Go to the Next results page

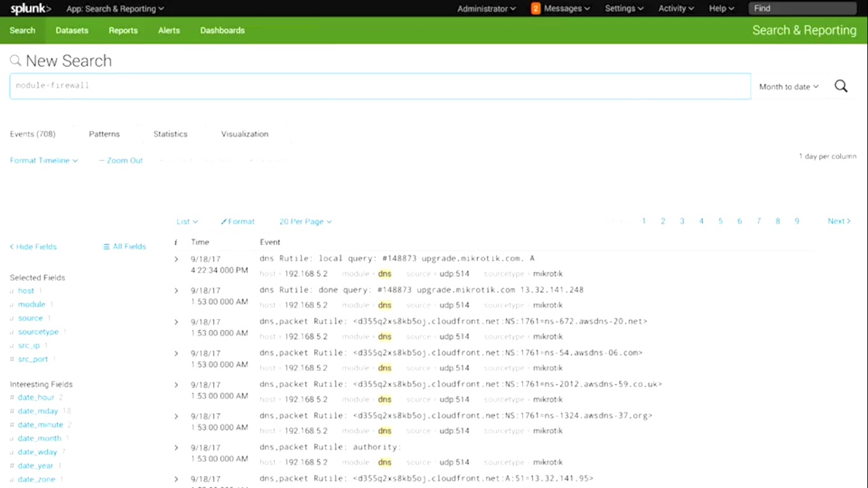point(839,221)
